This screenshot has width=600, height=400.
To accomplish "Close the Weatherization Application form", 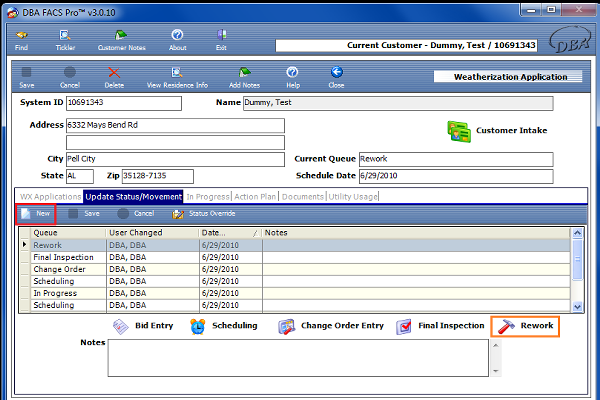I will coord(336,78).
